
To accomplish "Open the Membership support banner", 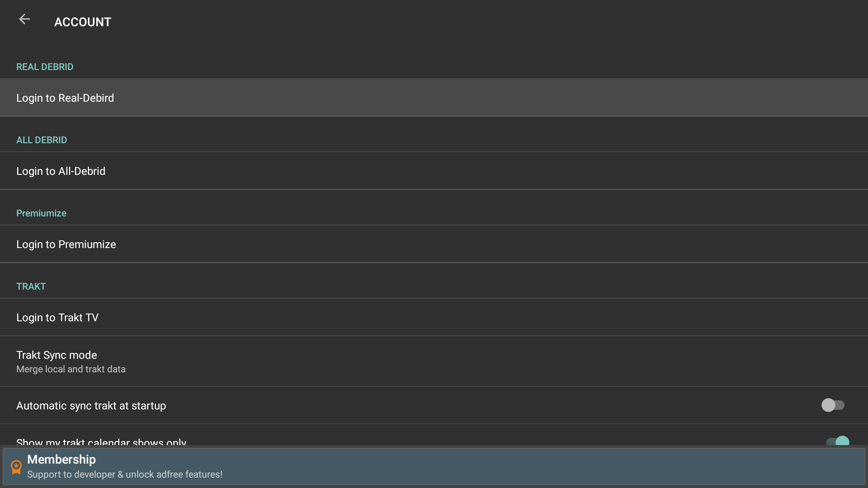I will (434, 467).
